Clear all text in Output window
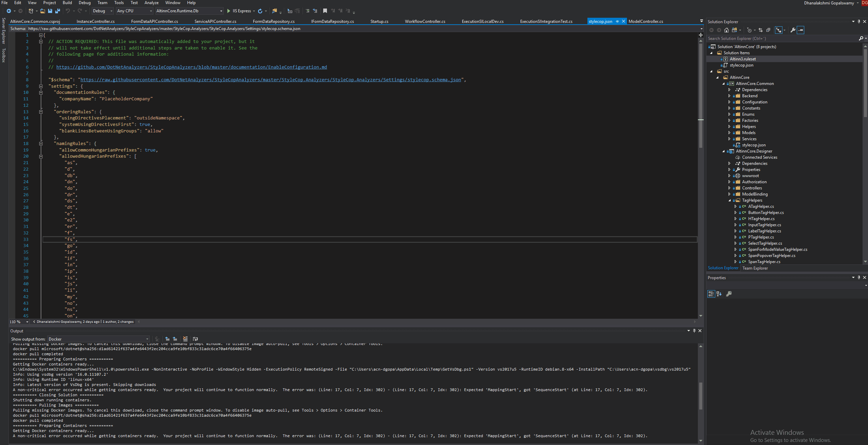 (185, 339)
